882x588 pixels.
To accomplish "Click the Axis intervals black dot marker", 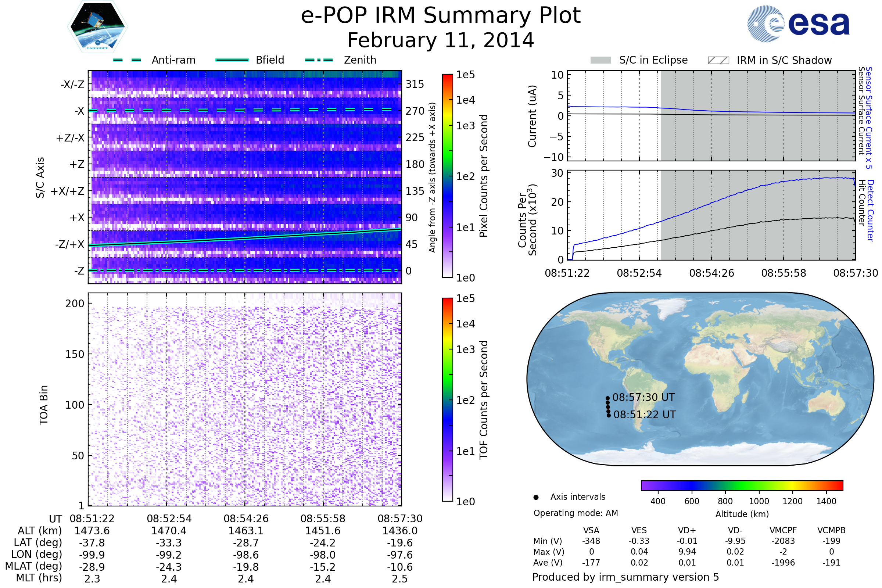I will click(x=536, y=497).
